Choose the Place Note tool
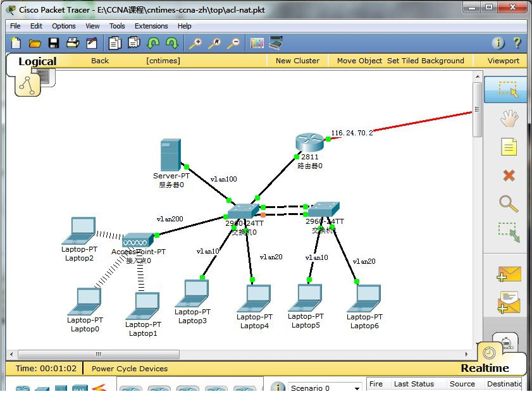 point(509,147)
